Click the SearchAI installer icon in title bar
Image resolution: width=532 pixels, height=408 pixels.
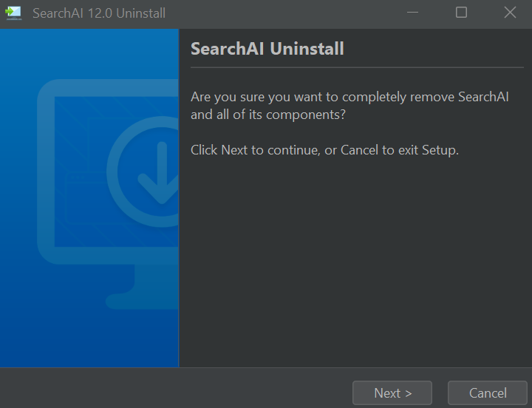pyautogui.click(x=13, y=13)
